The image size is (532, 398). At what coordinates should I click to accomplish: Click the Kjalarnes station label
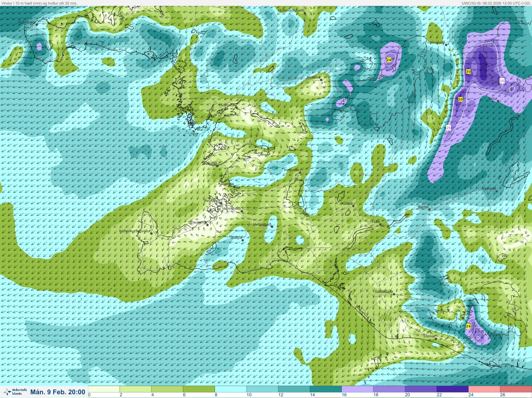click(x=226, y=183)
